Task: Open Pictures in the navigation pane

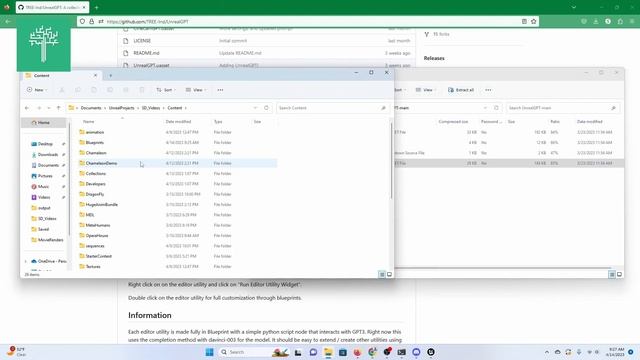Action: [45, 176]
